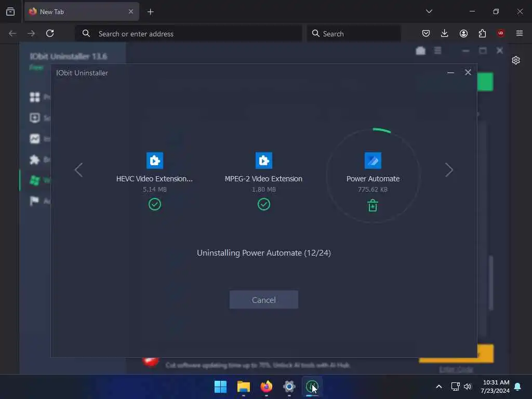Click the '775.62 KB' size label
Screen dimensions: 532x399
pyautogui.click(x=373, y=189)
